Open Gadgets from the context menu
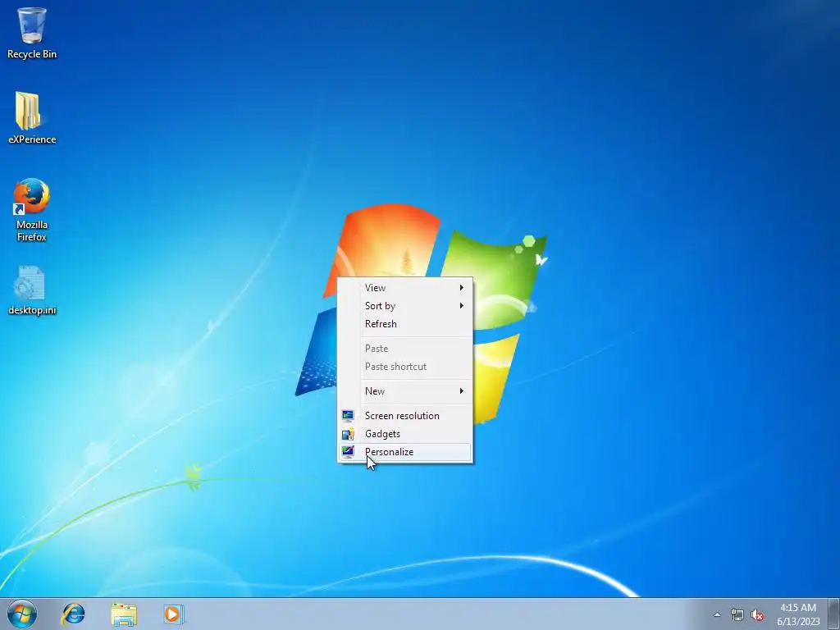840x630 pixels. (x=405, y=434)
